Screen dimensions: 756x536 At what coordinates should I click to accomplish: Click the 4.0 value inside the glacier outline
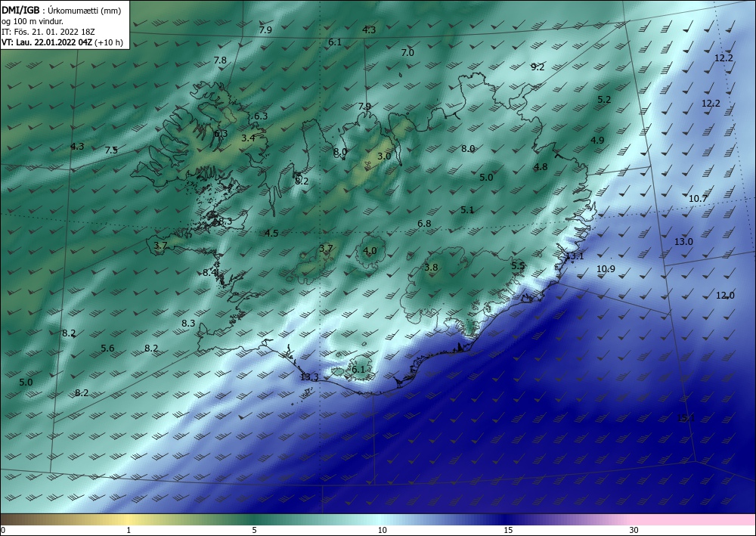370,251
